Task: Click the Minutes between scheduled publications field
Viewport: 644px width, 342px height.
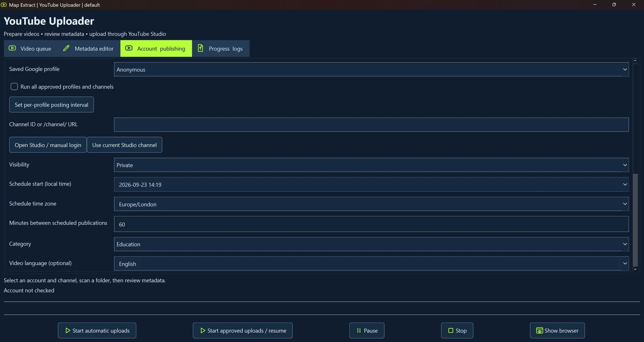Action: tap(371, 224)
